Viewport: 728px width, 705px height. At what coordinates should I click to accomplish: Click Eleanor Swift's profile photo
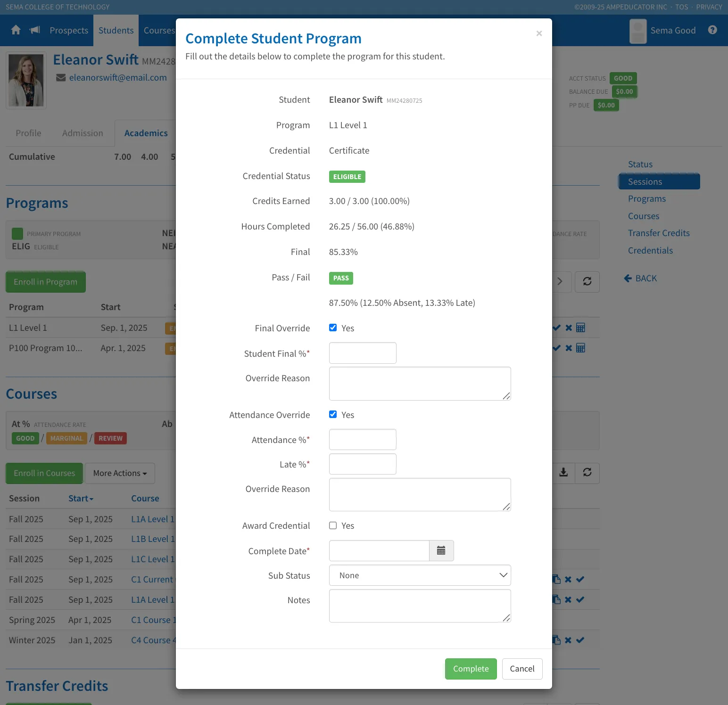point(26,80)
